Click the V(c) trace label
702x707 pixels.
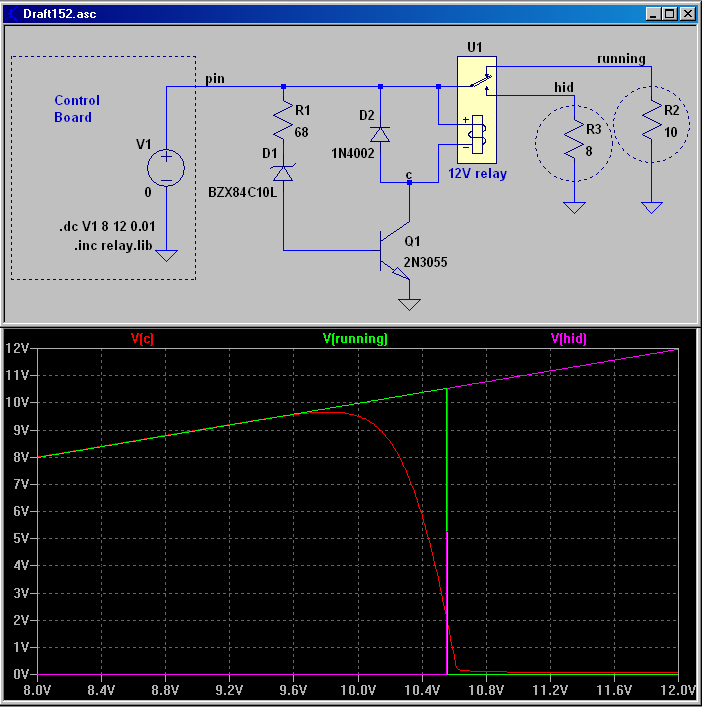(142, 339)
